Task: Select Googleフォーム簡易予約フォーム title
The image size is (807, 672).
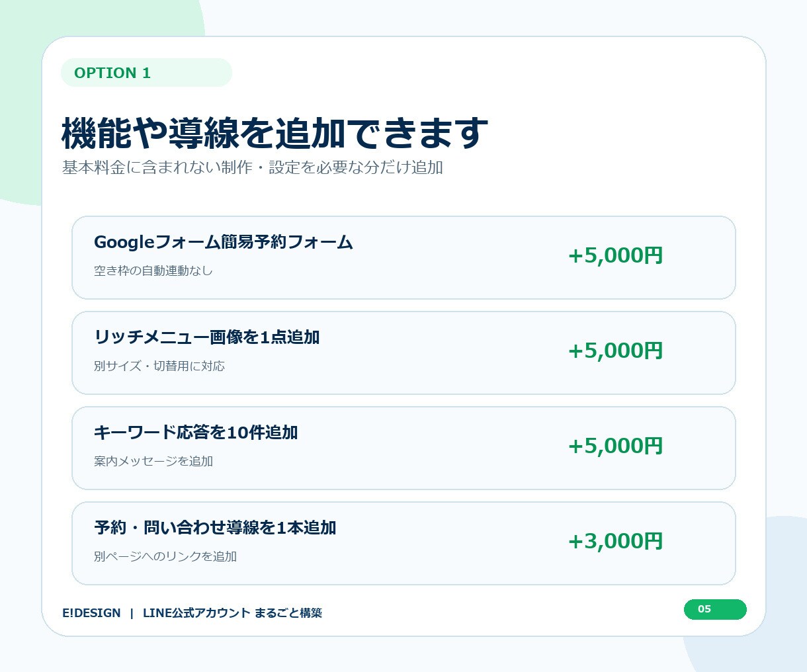Action: click(224, 242)
